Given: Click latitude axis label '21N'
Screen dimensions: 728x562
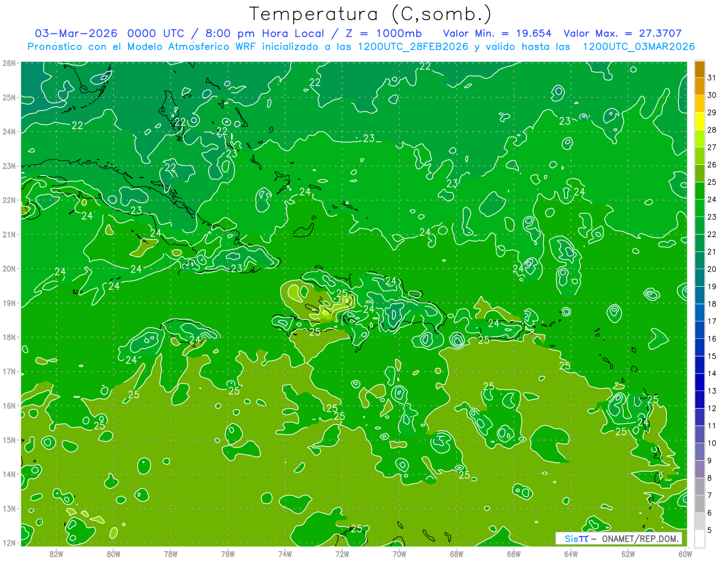Looking at the screenshot, I should click(9, 234).
